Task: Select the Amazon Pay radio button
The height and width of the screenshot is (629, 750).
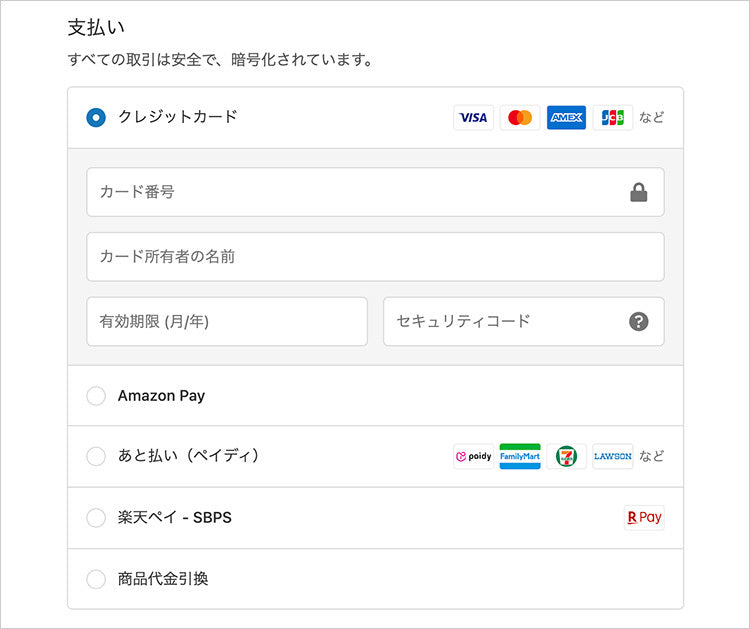Action: coord(96,396)
